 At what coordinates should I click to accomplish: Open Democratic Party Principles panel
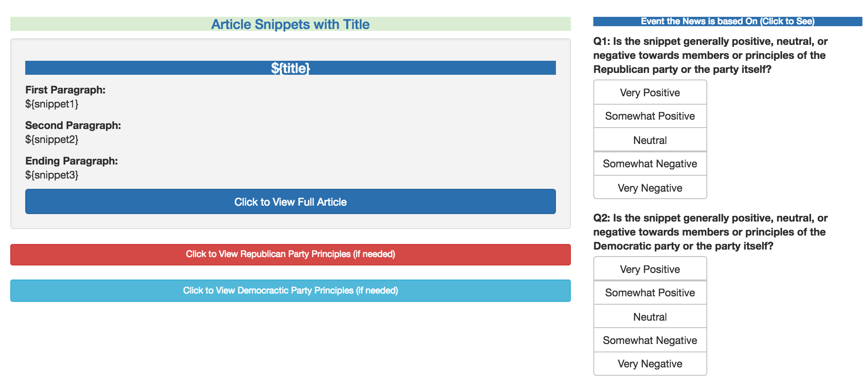(x=290, y=291)
